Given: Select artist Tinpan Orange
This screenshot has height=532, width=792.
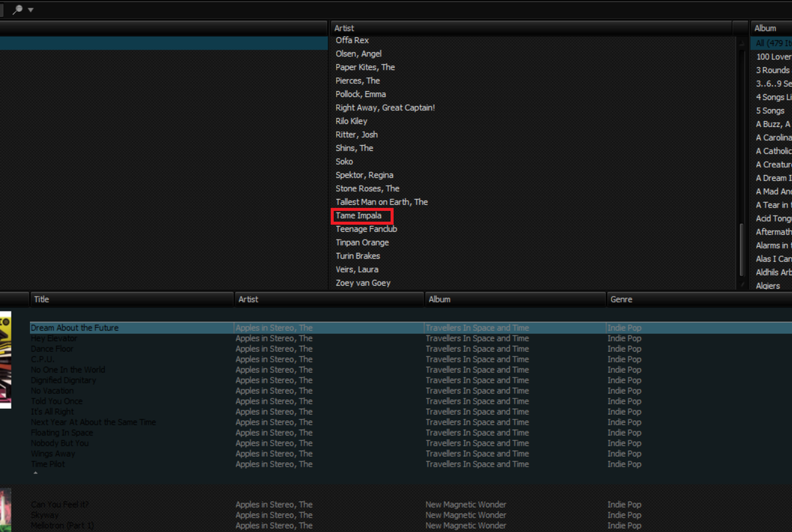Looking at the screenshot, I should click(x=362, y=243).
